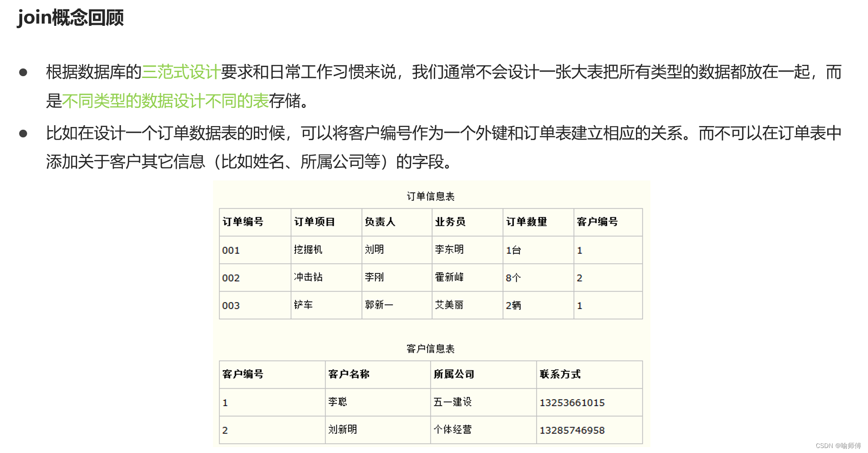Select header cell '业务员'
868x453 pixels.
(x=467, y=222)
